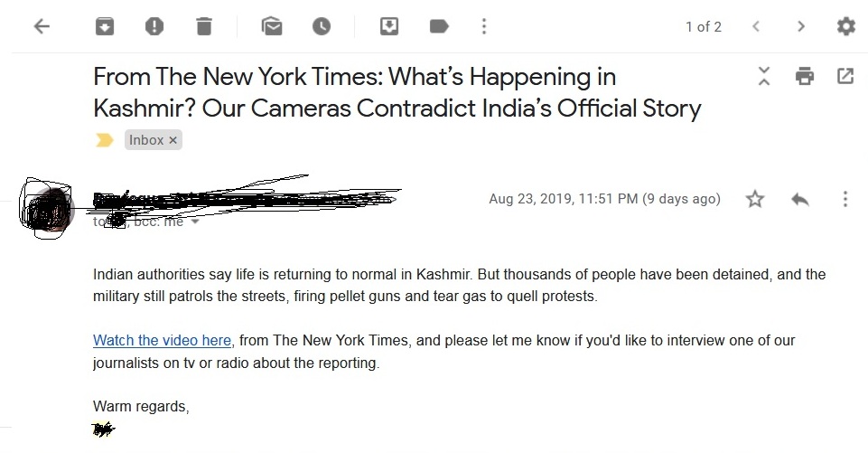Show previous message arrow
The width and height of the screenshot is (868, 453).
click(756, 26)
